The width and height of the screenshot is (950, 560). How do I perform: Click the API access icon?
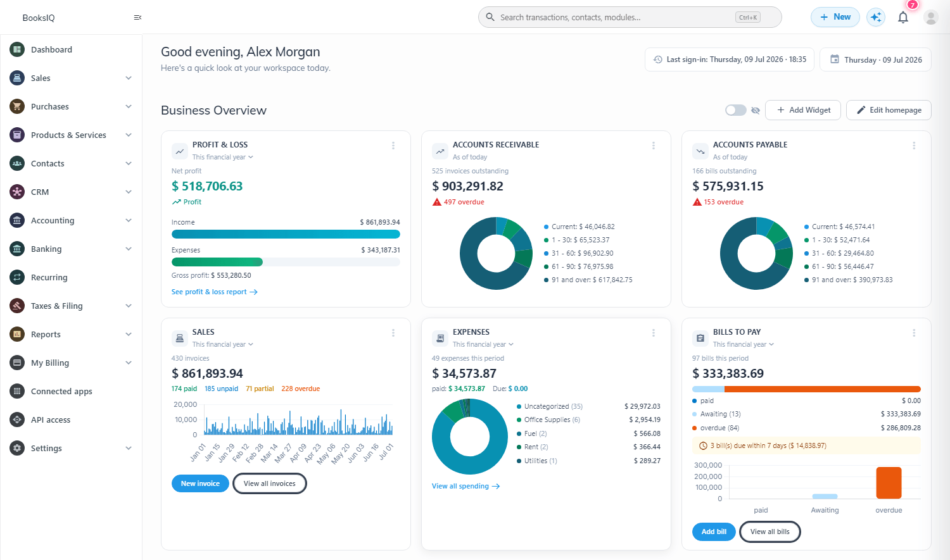(x=17, y=420)
